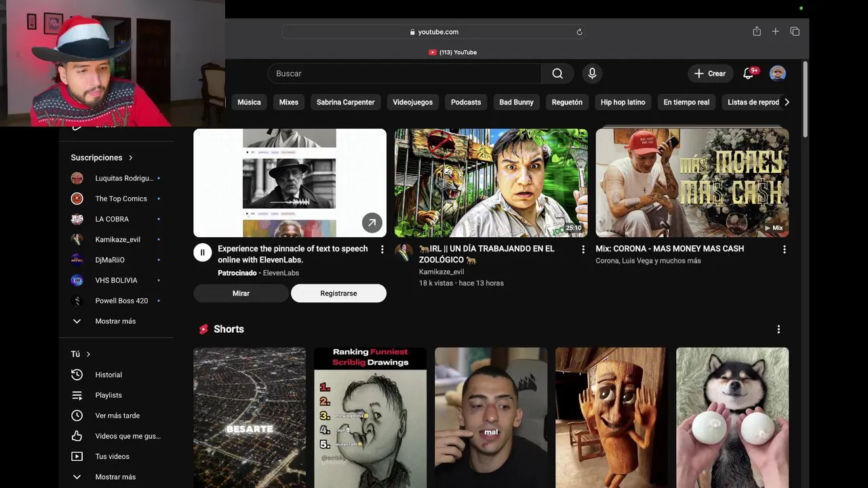Open Mix: CORONA - MAS MONEY title
This screenshot has width=868, height=488.
pos(670,249)
